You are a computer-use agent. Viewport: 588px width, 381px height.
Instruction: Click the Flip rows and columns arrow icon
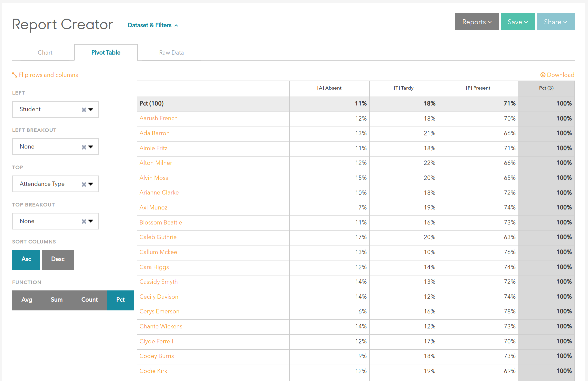pos(15,75)
